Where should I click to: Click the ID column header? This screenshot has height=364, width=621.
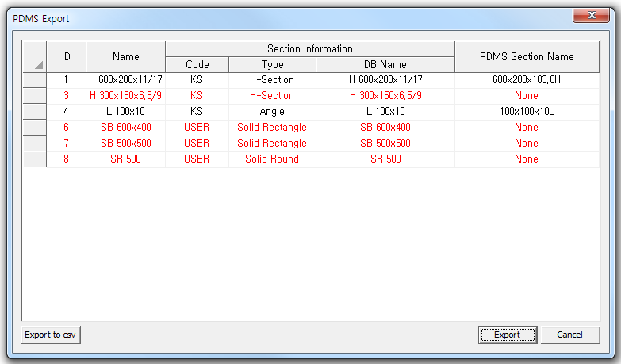(x=67, y=56)
